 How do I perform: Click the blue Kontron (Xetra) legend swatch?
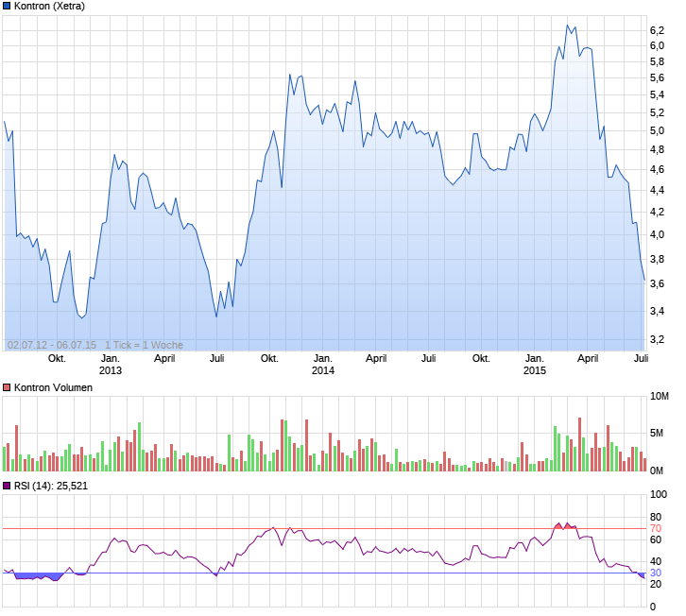click(7, 6)
